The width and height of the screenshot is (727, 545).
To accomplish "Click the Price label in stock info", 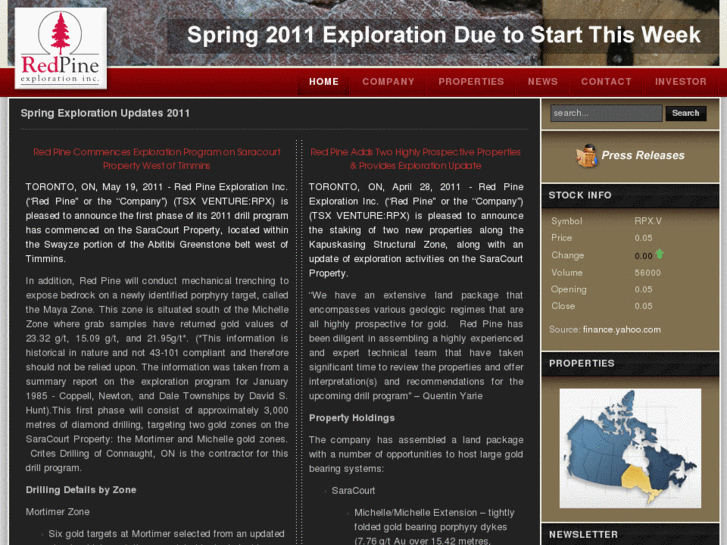I will click(561, 238).
